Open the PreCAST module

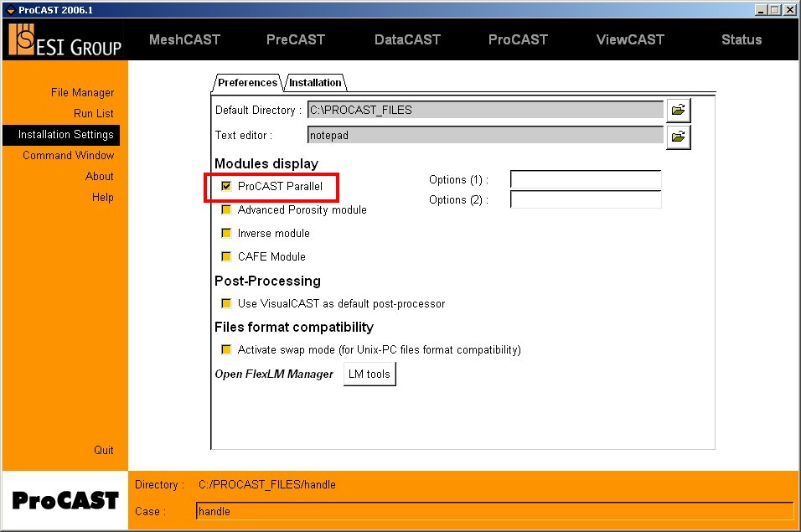point(295,40)
